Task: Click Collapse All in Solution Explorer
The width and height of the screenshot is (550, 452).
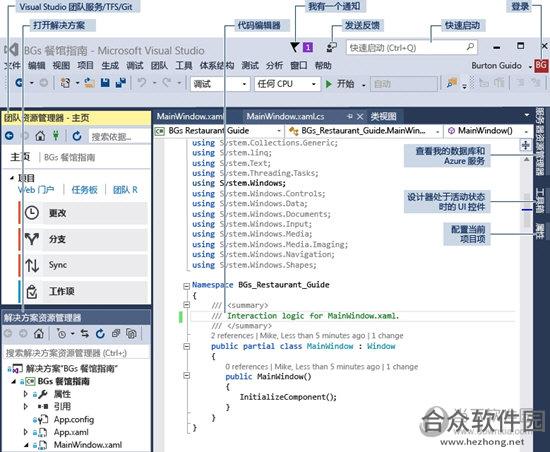Action: coord(116,333)
